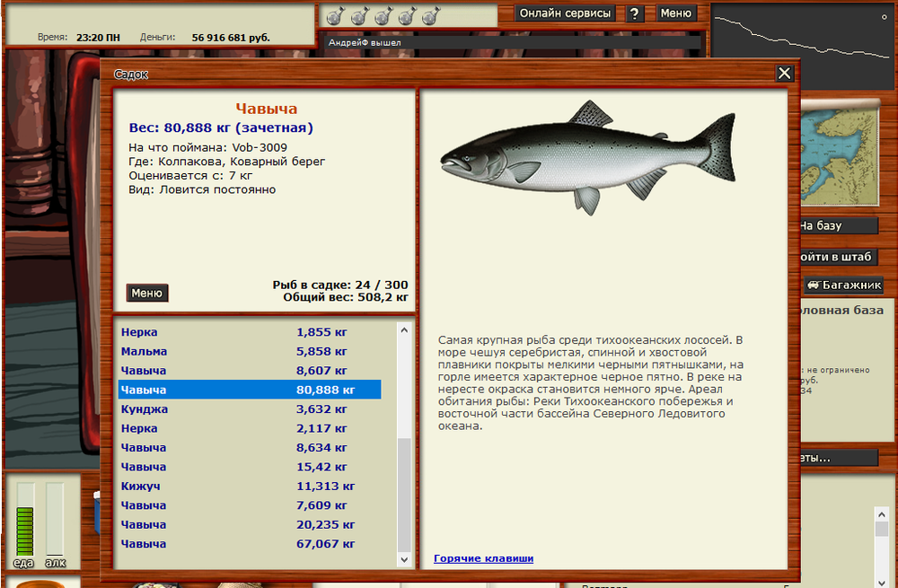Open the Горячие клавиши link
898x588 pixels.
pos(483,558)
